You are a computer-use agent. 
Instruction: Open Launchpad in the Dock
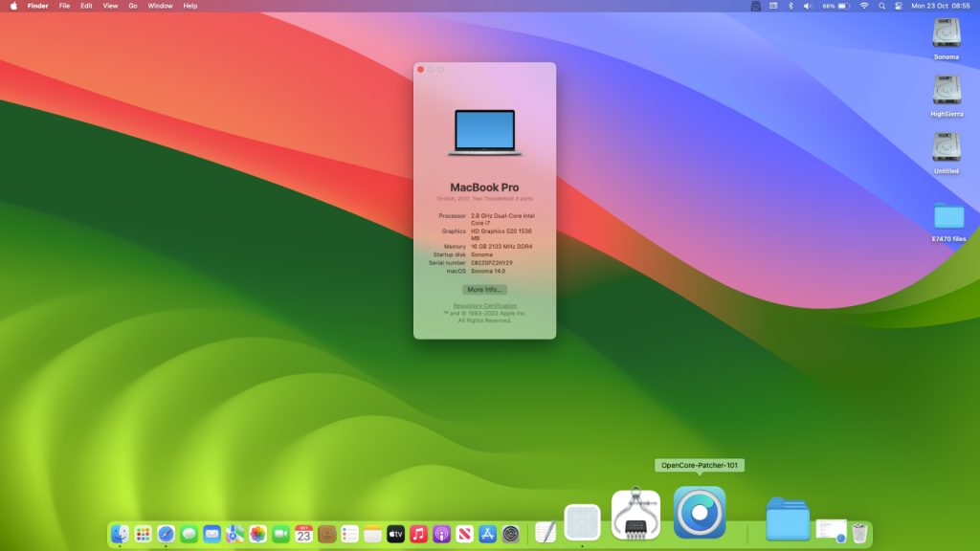coord(144,534)
